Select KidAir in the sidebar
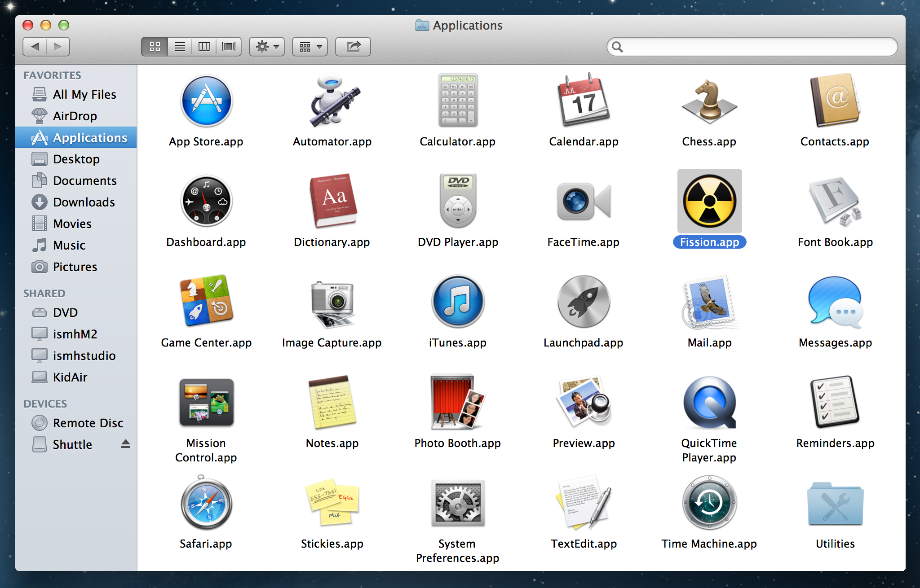The height and width of the screenshot is (588, 920). (76, 377)
